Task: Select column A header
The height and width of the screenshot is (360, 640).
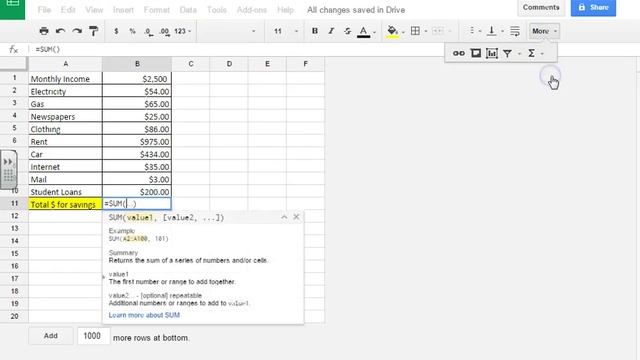Action: click(x=65, y=64)
